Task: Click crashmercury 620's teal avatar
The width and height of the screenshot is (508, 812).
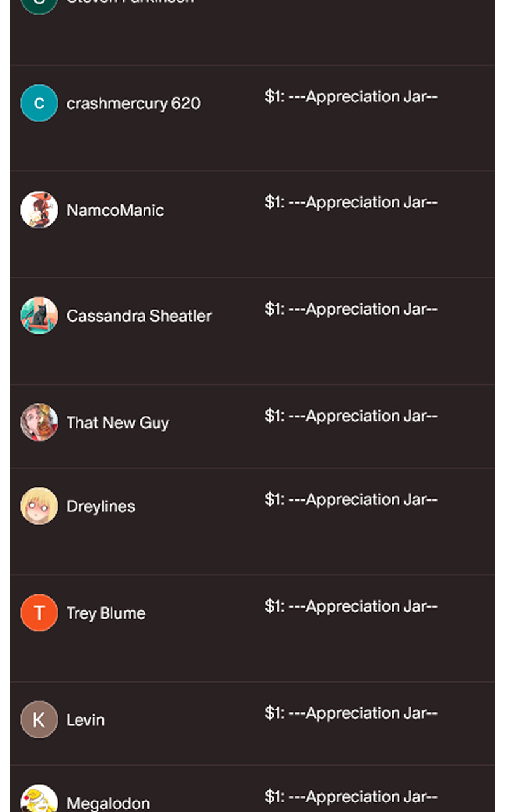Action: point(39,103)
